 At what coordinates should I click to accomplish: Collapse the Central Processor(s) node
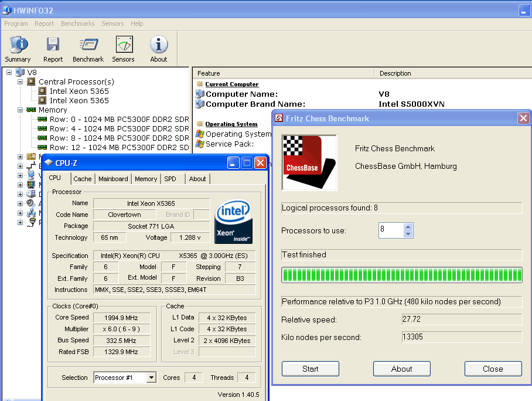(x=20, y=81)
